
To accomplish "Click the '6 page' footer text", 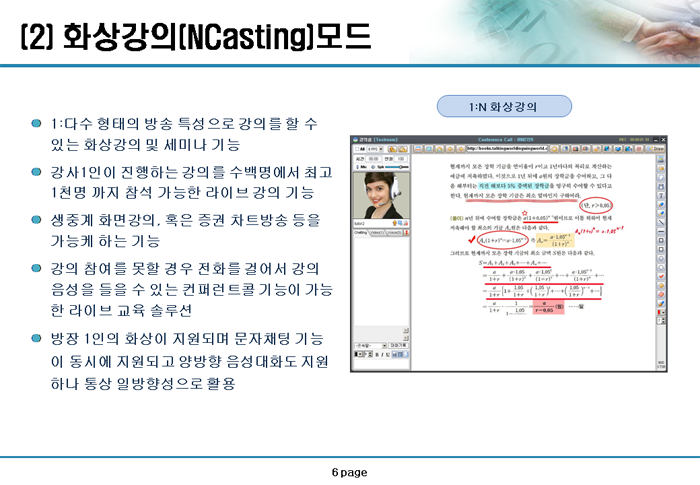I will (x=350, y=472).
